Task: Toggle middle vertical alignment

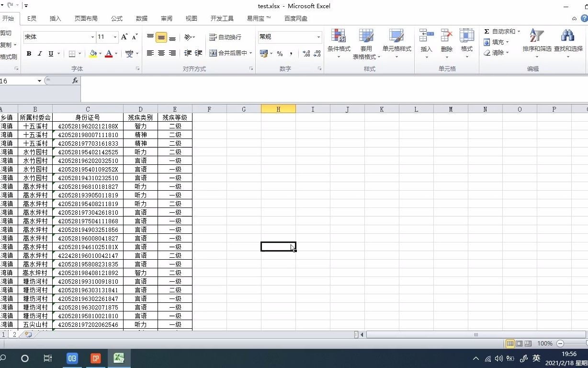Action: click(161, 37)
